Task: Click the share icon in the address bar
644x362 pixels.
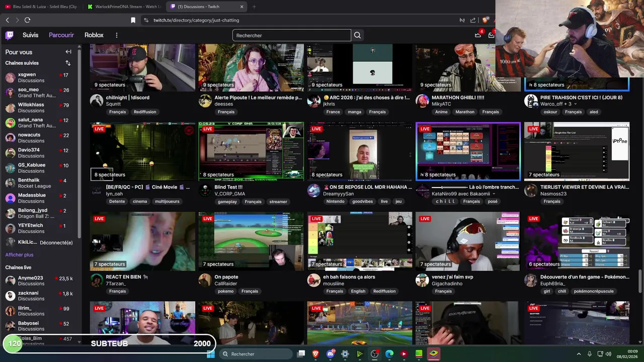Action: click(473, 20)
